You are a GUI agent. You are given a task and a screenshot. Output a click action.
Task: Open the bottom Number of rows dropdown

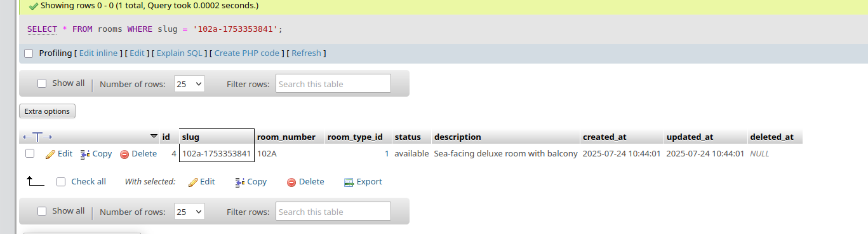[x=189, y=212]
